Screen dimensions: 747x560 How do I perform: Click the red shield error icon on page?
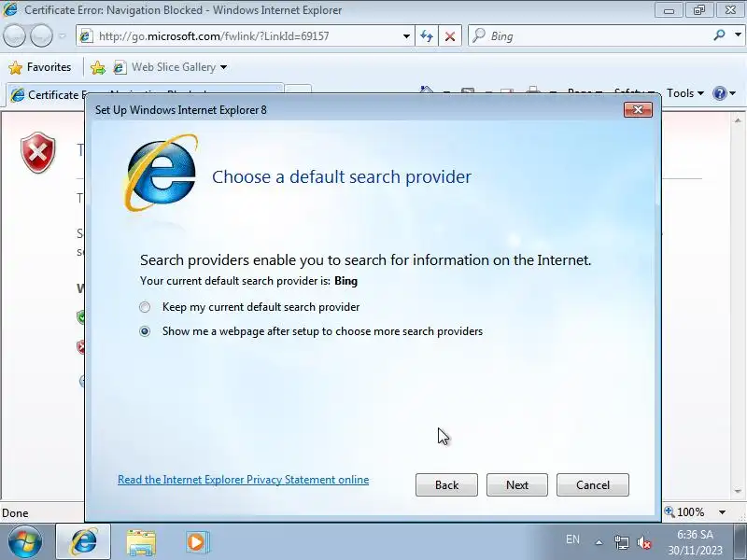(38, 152)
